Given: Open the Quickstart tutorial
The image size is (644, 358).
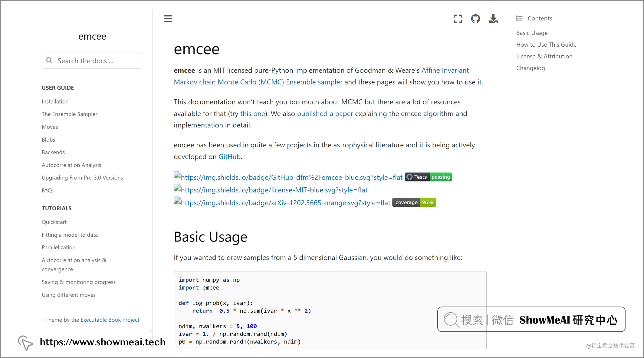Looking at the screenshot, I should click(x=54, y=222).
